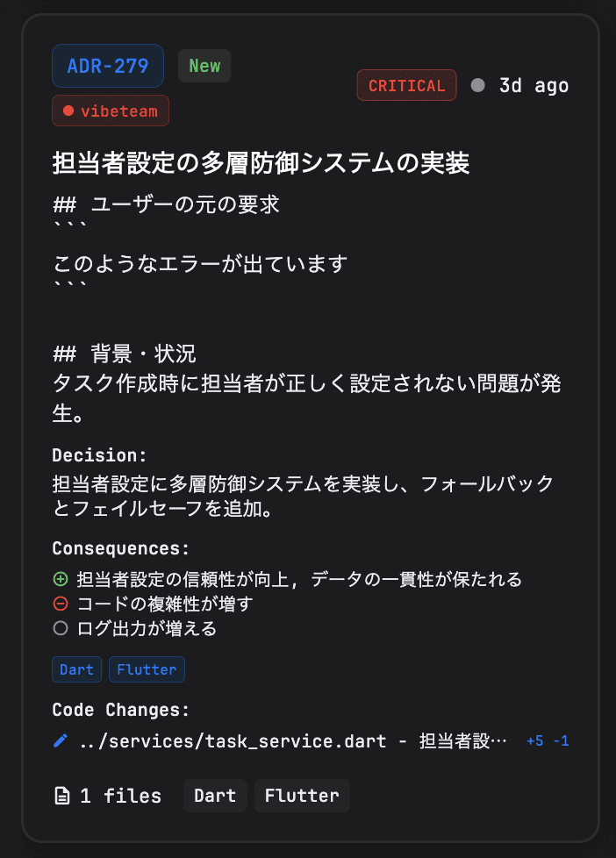Click the ADR-279 identifier badge

[108, 66]
